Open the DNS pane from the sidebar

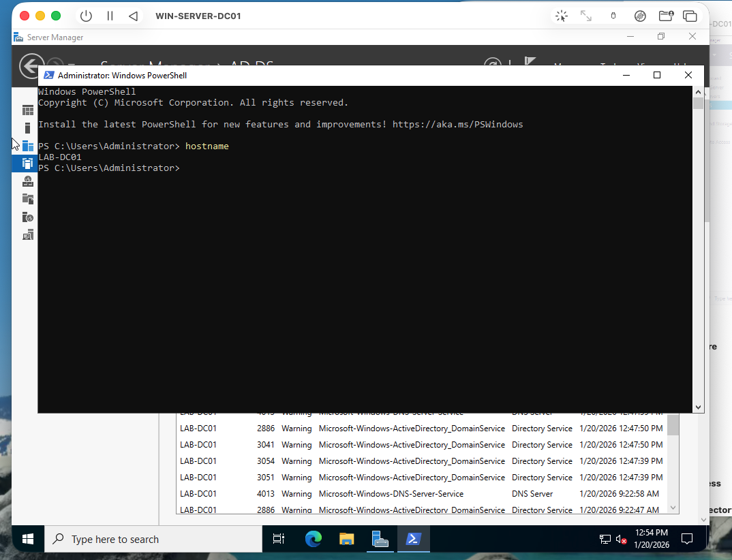27,181
